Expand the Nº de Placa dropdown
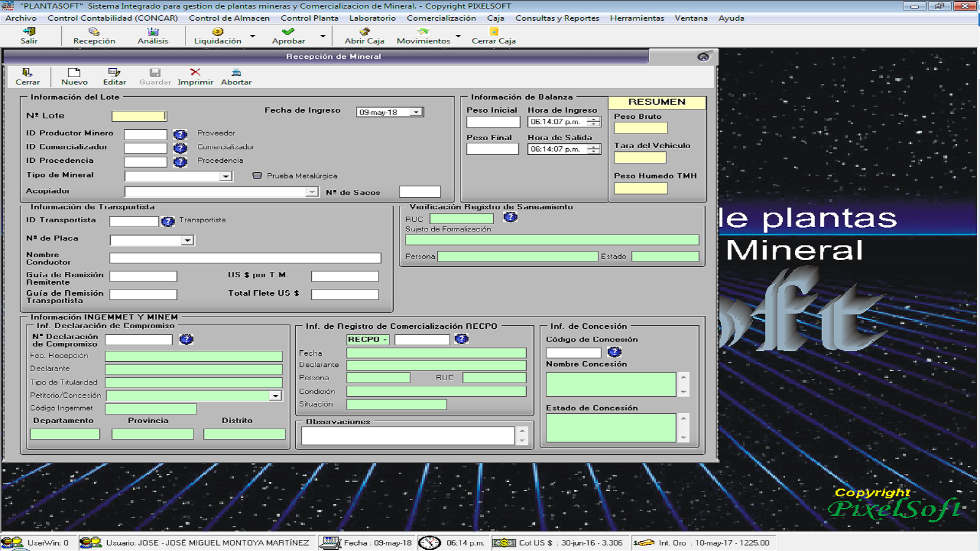Viewport: 980px width, 551px height. (x=187, y=241)
